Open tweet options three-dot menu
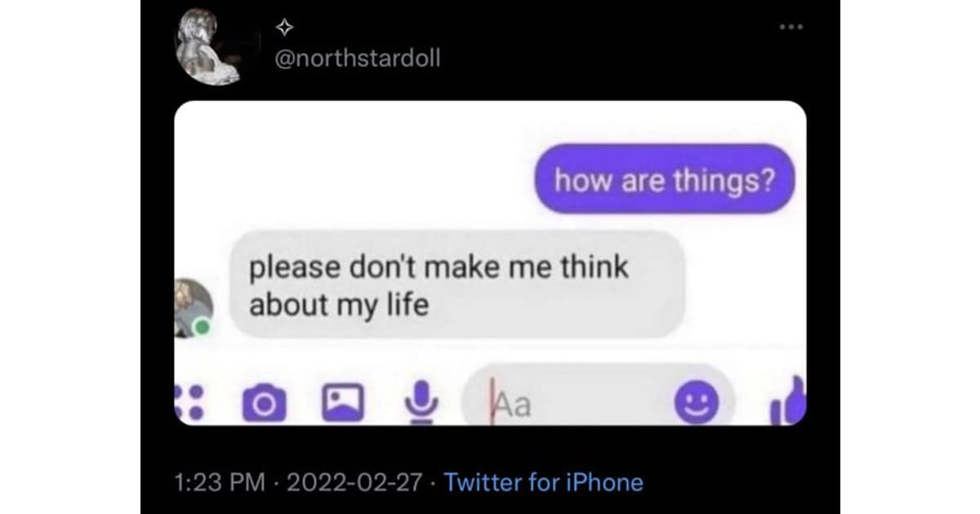Viewport: 980px width, 514px height. 791,27
